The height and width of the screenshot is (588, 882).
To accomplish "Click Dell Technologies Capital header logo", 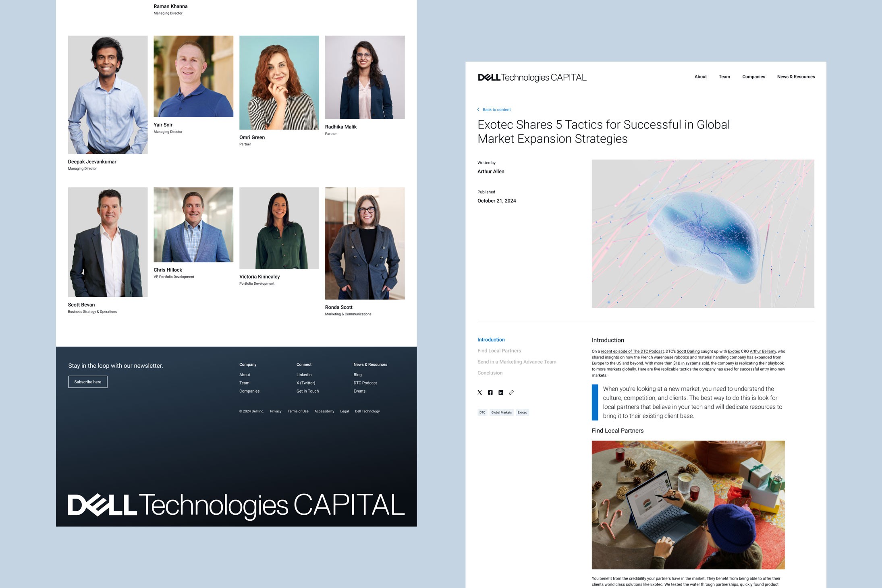I will point(532,77).
